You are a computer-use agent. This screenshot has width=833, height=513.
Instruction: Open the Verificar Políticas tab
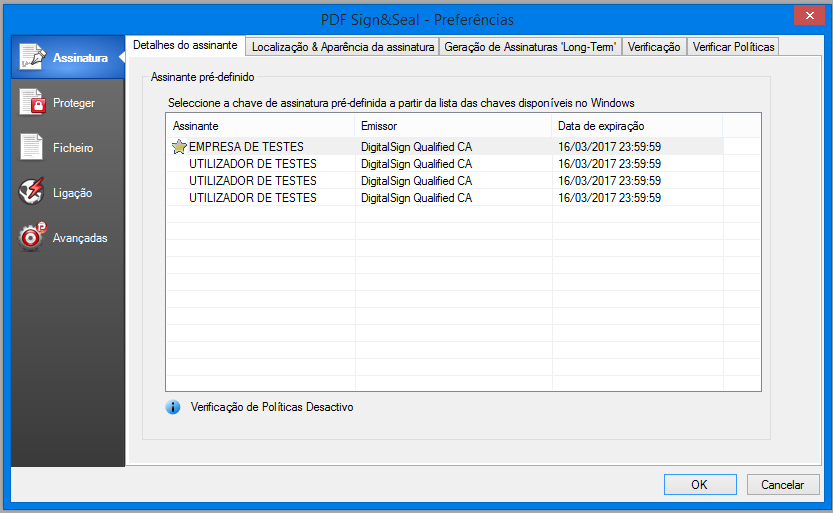pyautogui.click(x=733, y=47)
